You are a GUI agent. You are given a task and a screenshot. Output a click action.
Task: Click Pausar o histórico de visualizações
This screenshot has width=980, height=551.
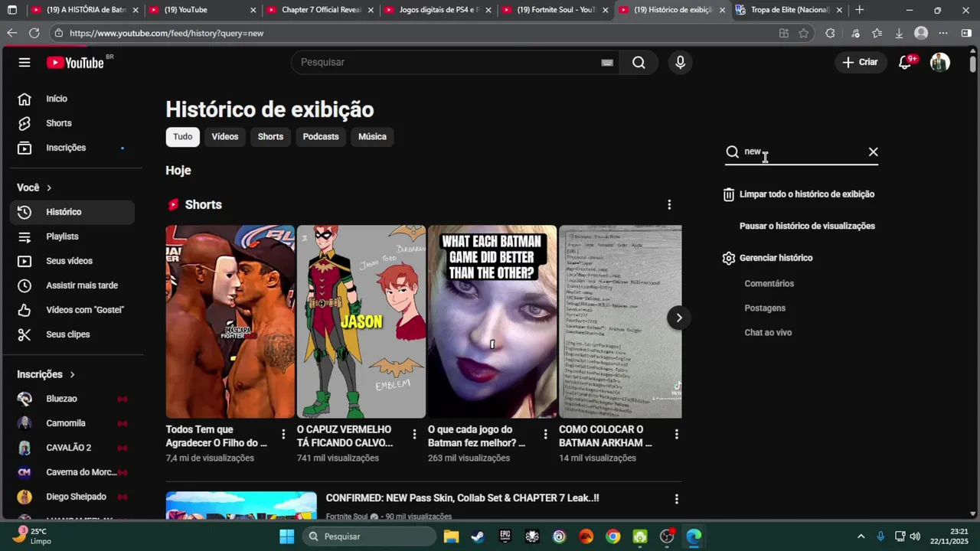807,226
